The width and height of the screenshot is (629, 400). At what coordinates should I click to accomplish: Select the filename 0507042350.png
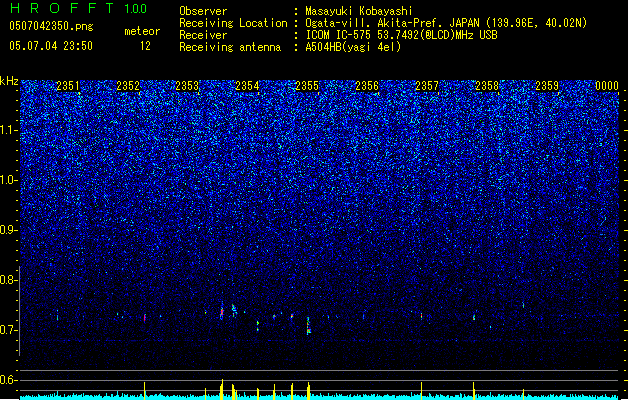click(x=51, y=26)
